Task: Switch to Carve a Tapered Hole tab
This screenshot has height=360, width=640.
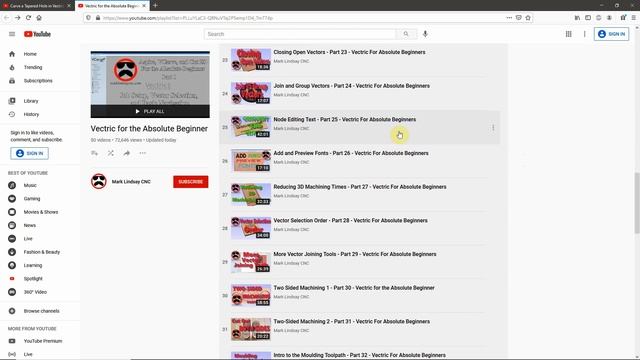Action: 37,6
